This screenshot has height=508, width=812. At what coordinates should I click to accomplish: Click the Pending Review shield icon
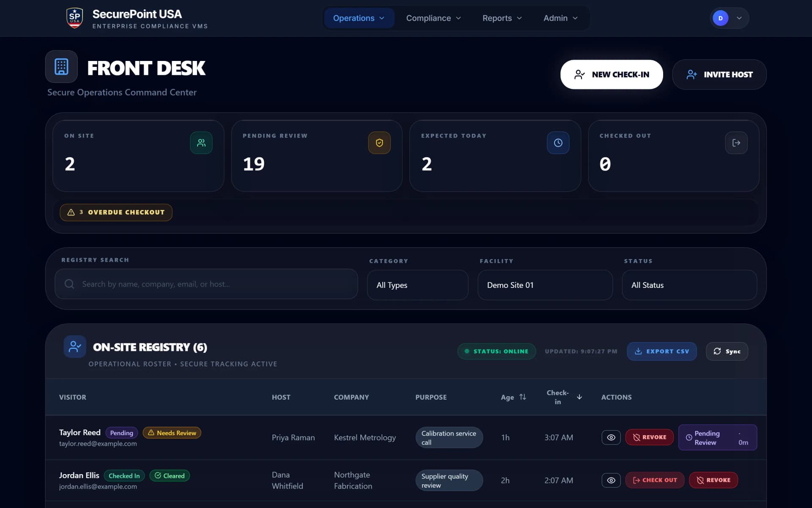[379, 143]
